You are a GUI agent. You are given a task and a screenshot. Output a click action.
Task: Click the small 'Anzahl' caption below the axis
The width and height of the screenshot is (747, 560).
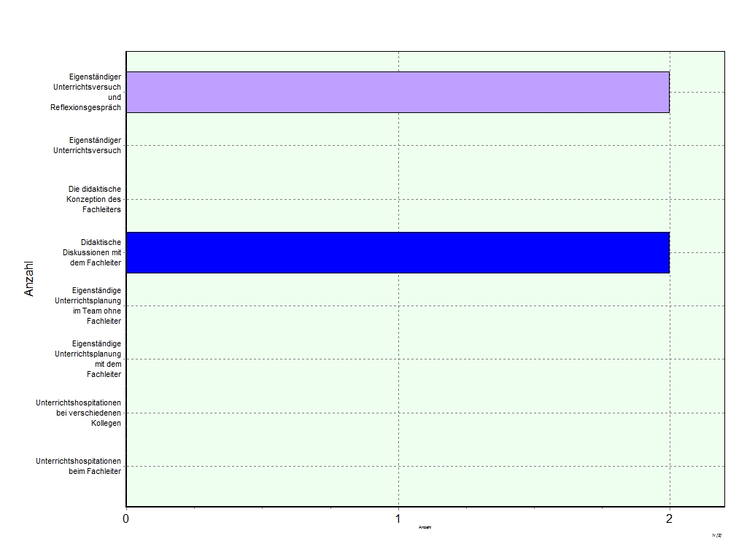click(425, 528)
